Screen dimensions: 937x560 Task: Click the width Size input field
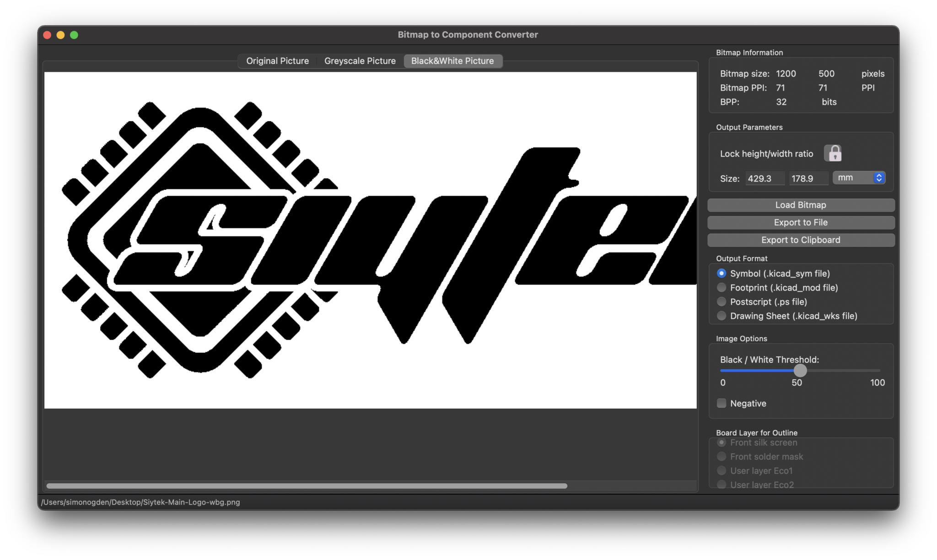[765, 178]
